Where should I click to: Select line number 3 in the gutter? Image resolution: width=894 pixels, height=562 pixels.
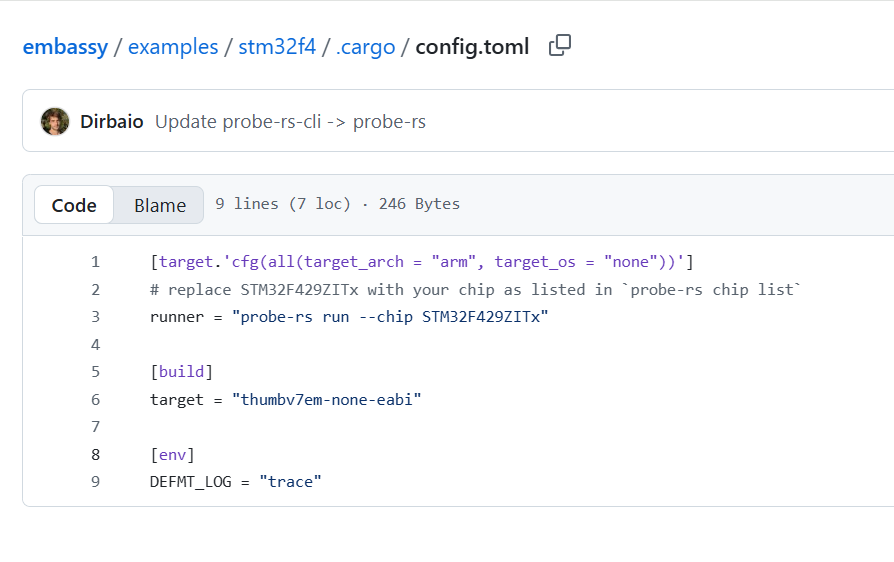95,317
